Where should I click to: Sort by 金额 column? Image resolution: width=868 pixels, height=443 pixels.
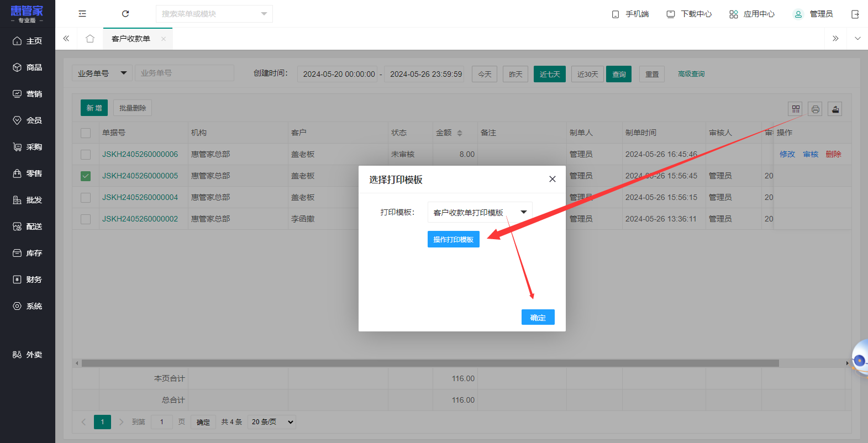459,133
